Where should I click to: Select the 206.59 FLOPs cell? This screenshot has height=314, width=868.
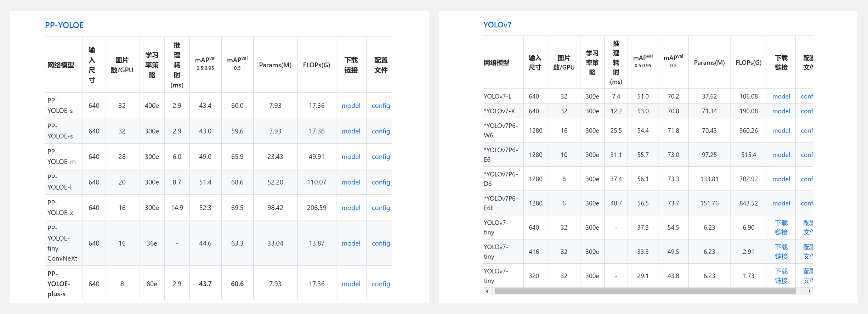[x=317, y=208]
